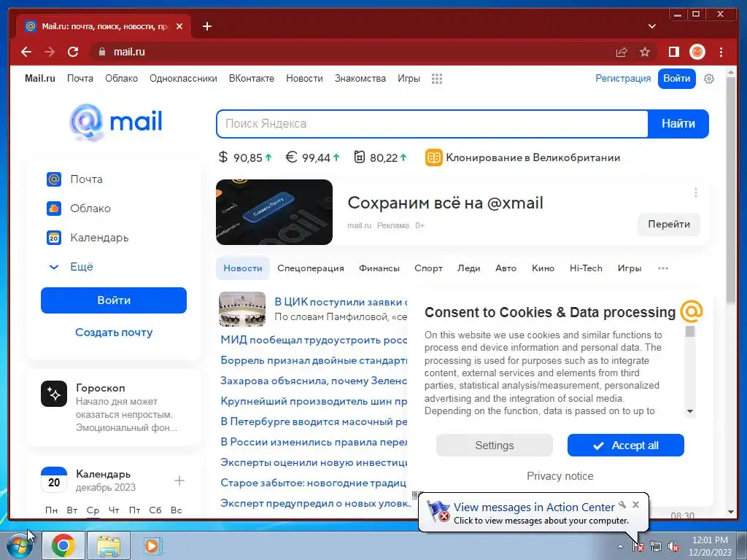This screenshot has height=560, width=747.
Task: Click the Регистрация link
Action: tap(623, 79)
